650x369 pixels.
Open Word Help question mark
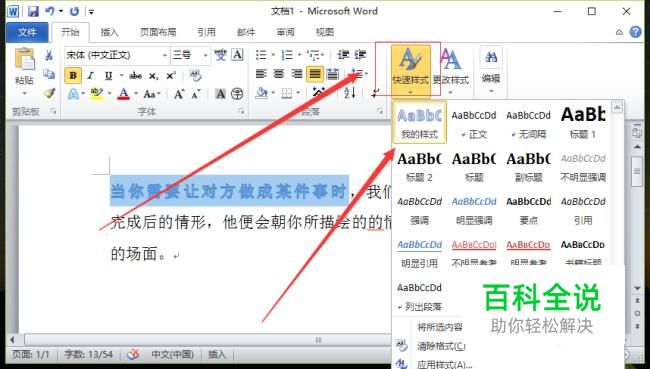[x=635, y=32]
